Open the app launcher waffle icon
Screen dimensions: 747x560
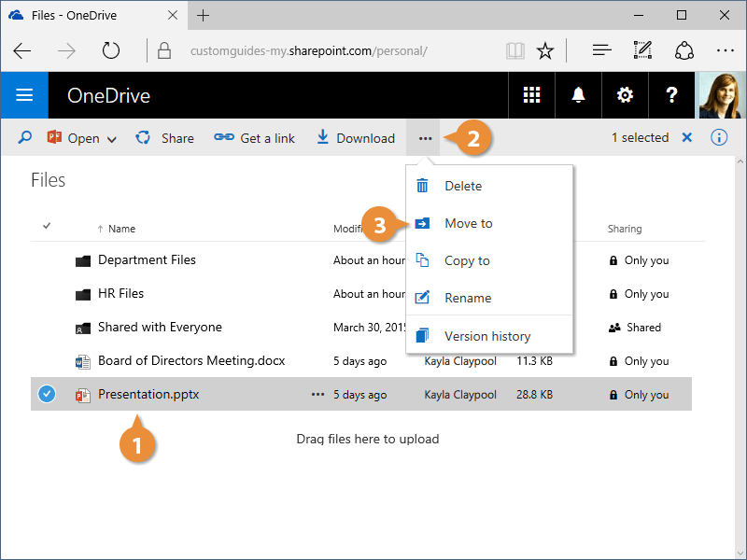tap(531, 95)
